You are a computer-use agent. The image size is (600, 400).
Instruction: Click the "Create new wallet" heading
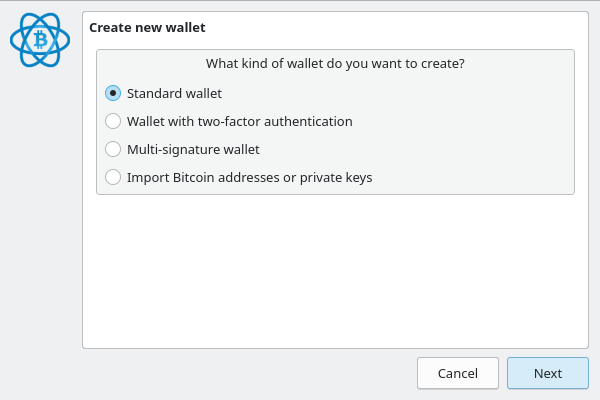147,27
